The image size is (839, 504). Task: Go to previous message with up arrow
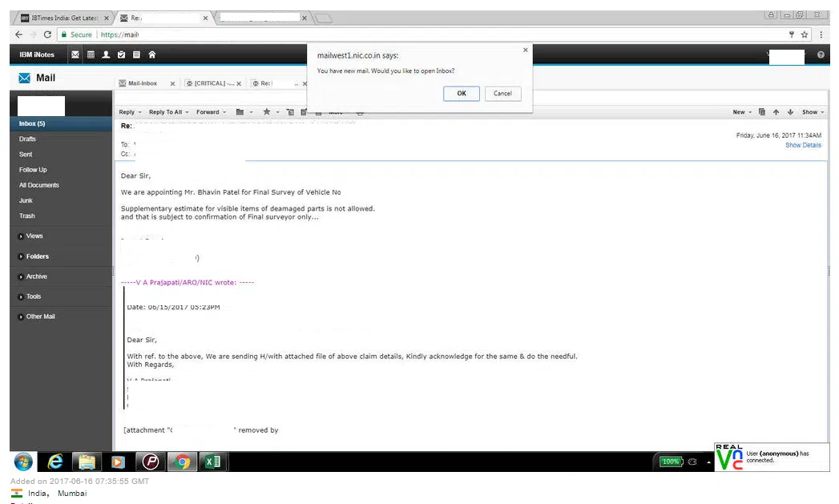776,112
